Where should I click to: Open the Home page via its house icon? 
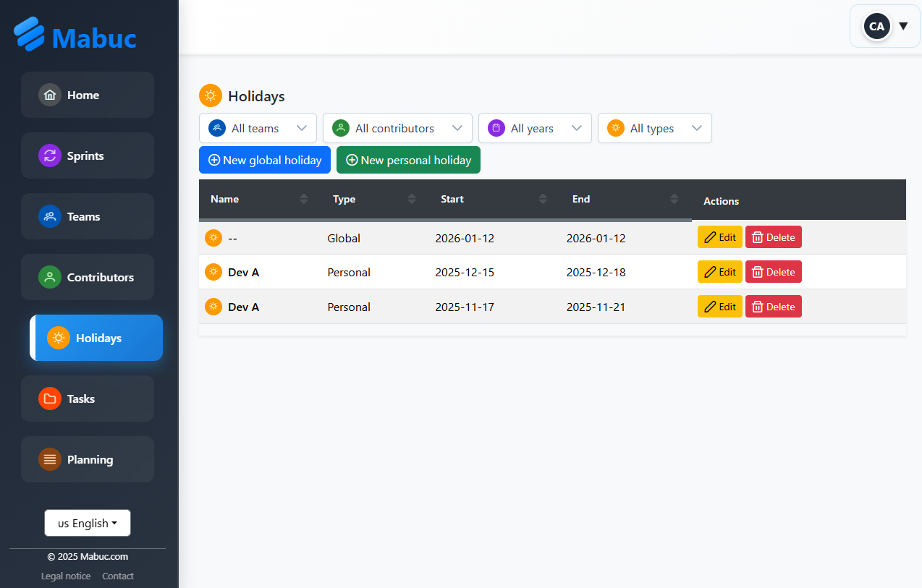click(x=49, y=95)
